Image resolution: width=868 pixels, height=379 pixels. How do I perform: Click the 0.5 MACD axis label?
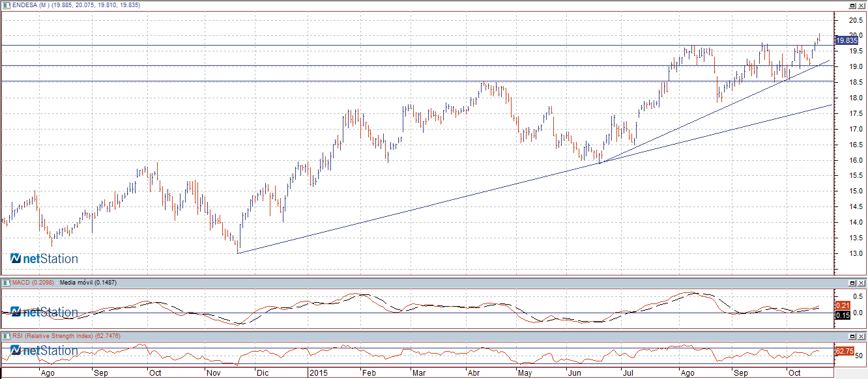click(858, 296)
